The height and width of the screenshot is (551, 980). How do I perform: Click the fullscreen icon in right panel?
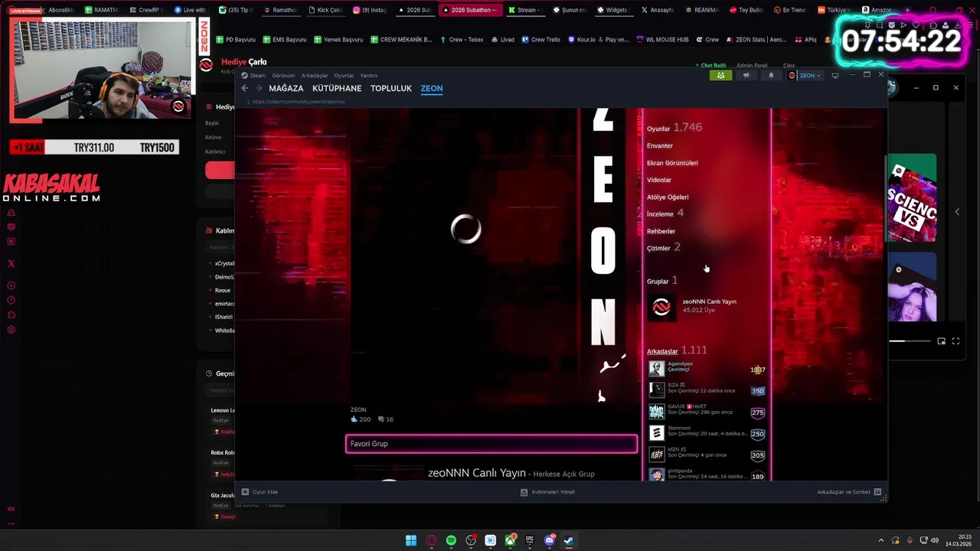pyautogui.click(x=955, y=341)
